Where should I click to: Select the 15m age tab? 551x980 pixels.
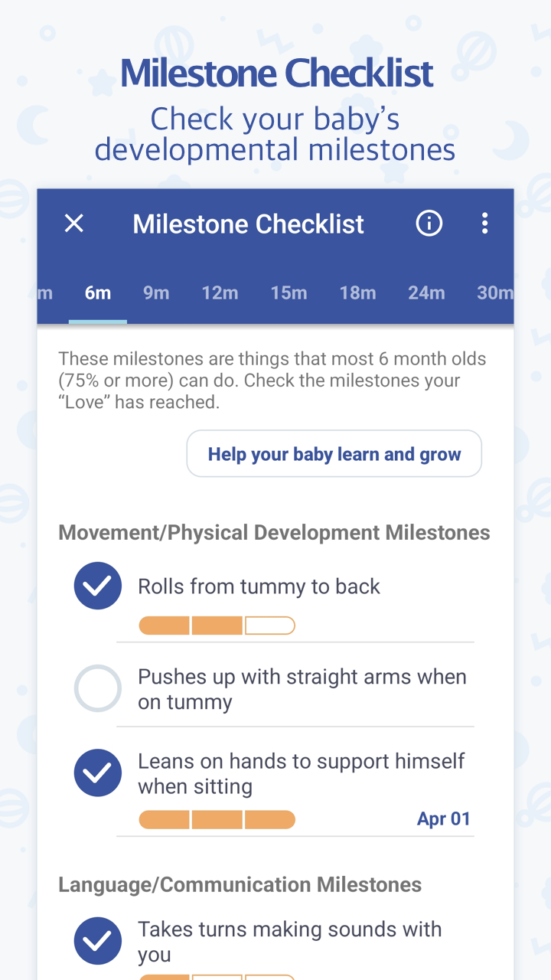(x=289, y=293)
